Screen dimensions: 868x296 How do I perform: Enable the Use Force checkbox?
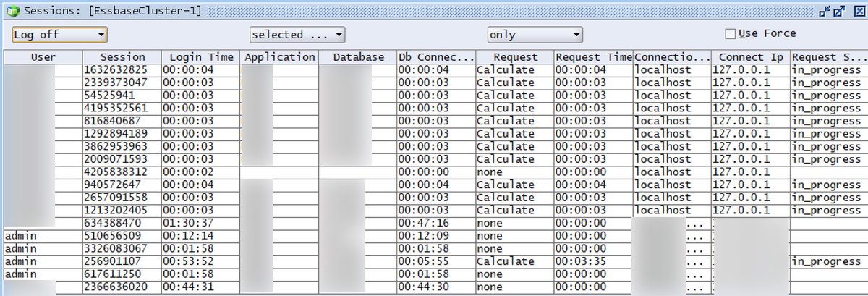pyautogui.click(x=731, y=33)
